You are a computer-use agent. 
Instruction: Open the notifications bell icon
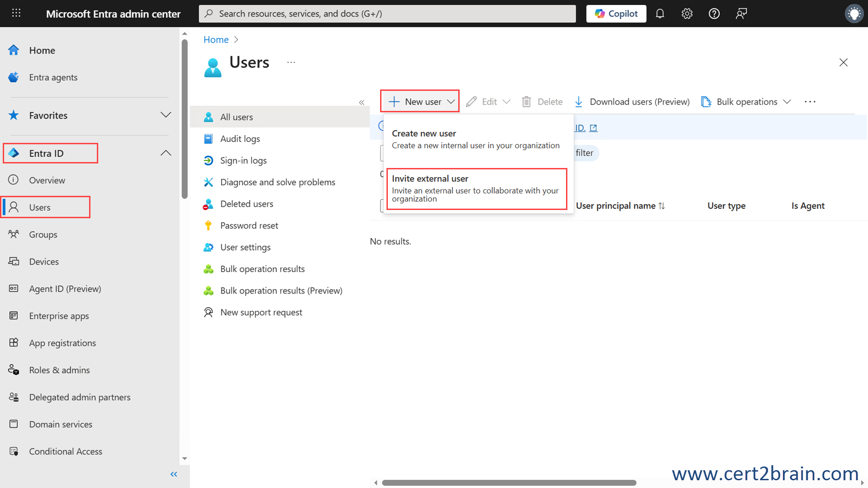tap(660, 14)
